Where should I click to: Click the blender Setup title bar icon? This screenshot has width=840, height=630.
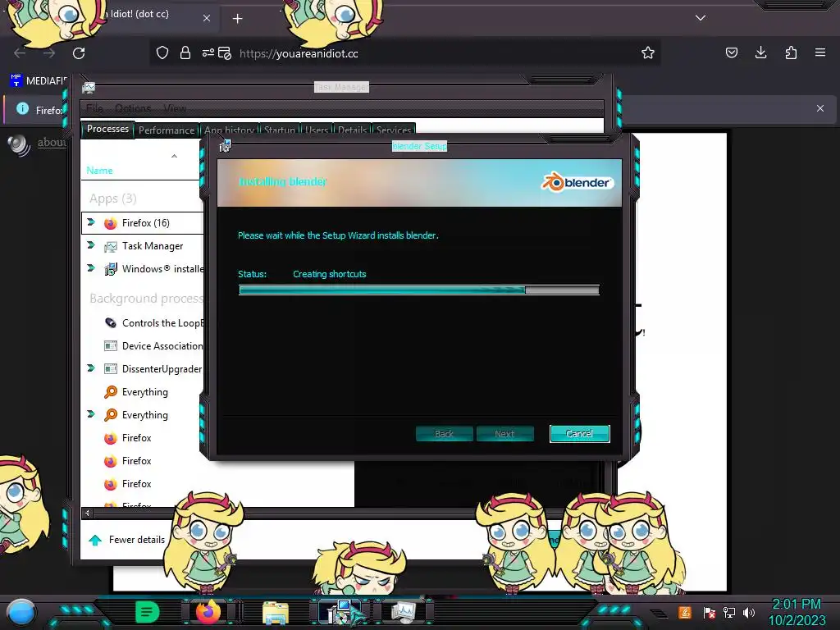coord(225,146)
